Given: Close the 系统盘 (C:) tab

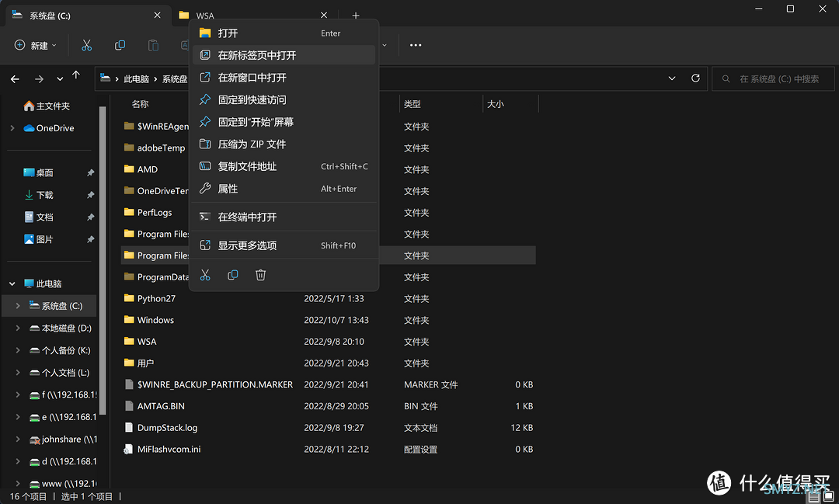Looking at the screenshot, I should tap(157, 16).
